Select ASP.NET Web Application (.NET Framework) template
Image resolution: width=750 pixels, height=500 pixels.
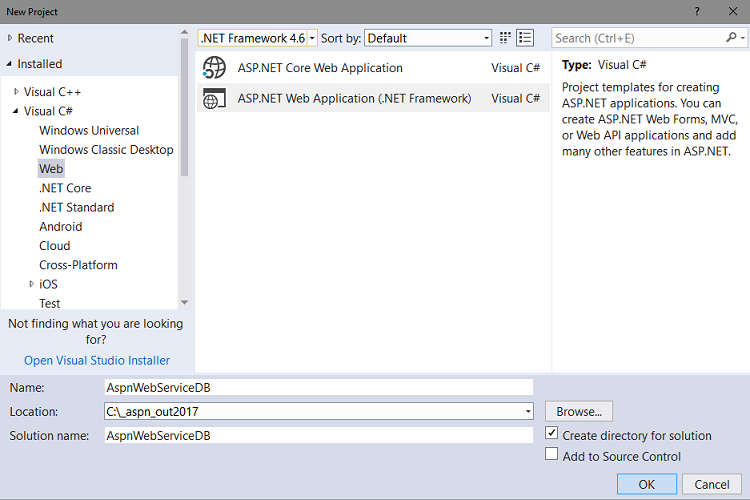click(373, 98)
